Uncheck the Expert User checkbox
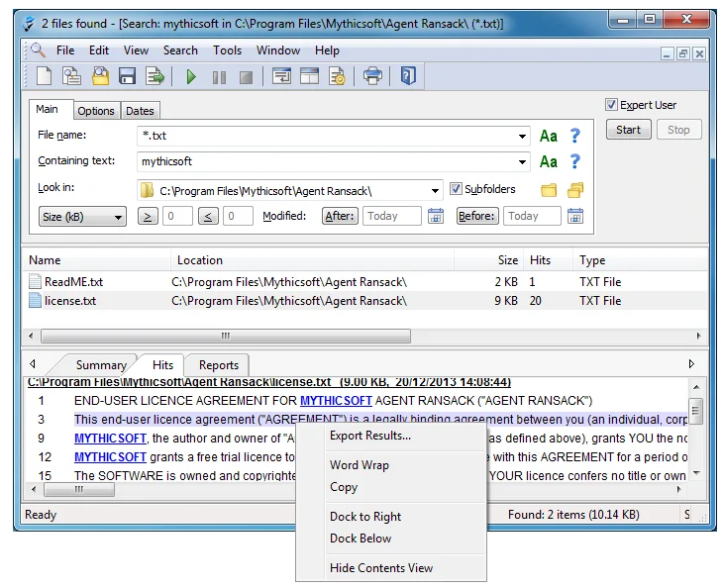 click(611, 105)
